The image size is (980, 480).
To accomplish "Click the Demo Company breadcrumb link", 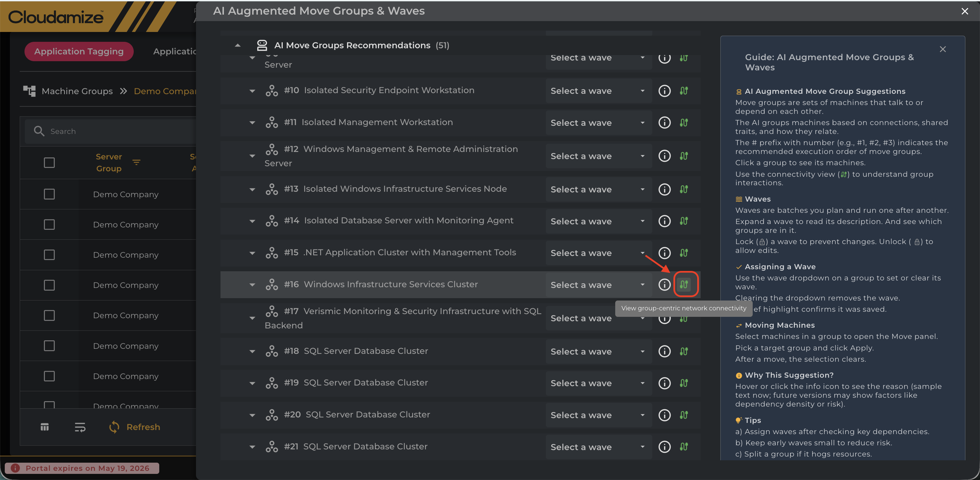I will pyautogui.click(x=165, y=91).
